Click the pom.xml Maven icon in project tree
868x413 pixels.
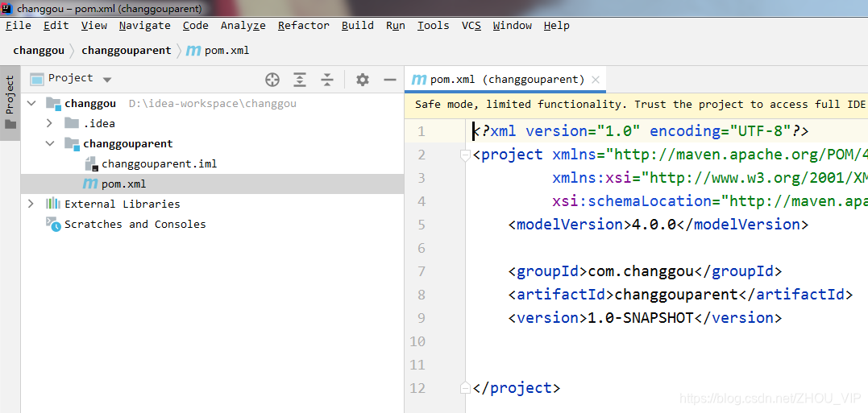pyautogui.click(x=89, y=184)
